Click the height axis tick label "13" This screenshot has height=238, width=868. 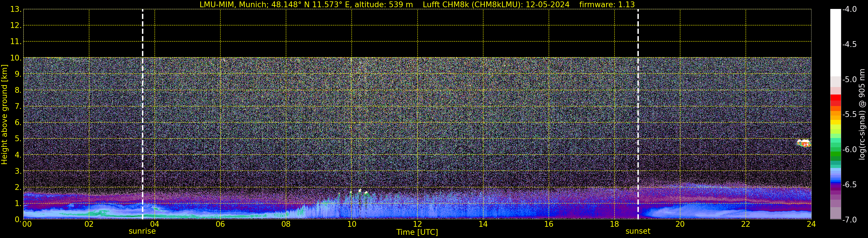15,9
